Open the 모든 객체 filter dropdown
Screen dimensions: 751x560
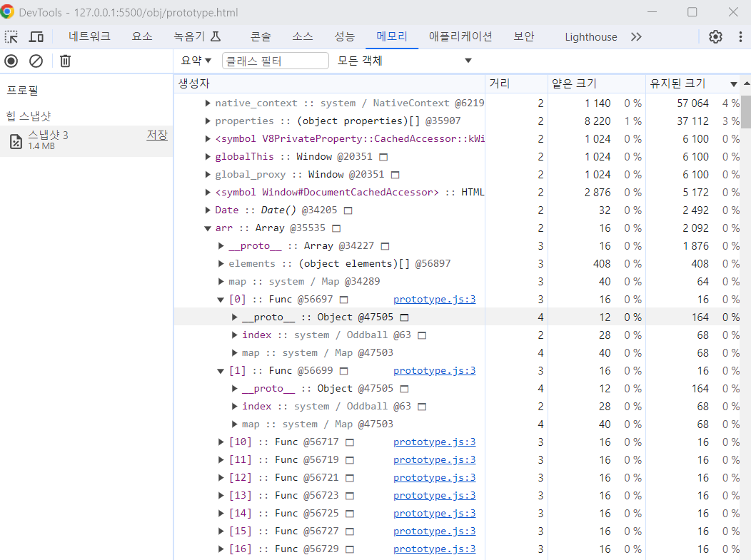click(x=404, y=61)
